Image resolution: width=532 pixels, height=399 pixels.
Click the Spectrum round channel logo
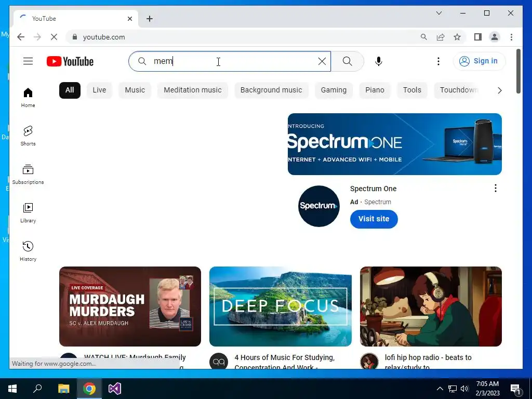318,206
